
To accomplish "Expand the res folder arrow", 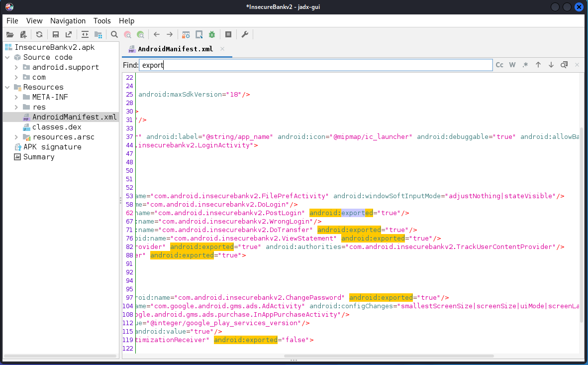I will (x=16, y=107).
